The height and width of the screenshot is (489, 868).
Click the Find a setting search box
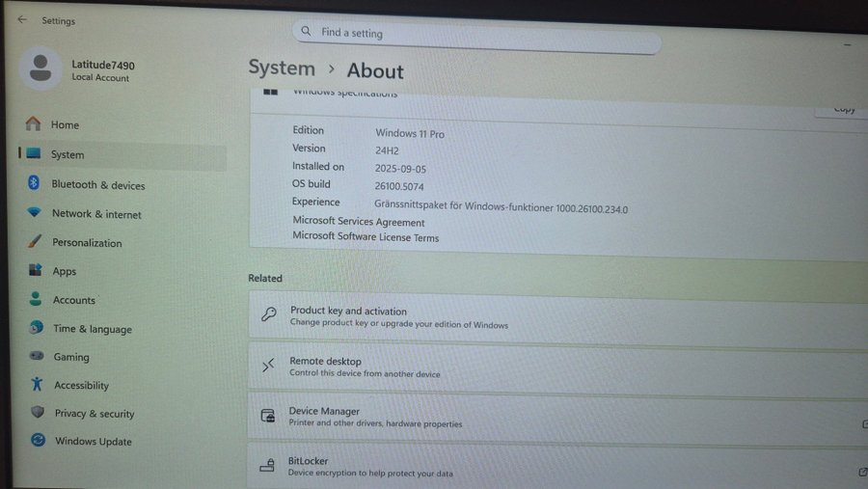[x=477, y=34]
